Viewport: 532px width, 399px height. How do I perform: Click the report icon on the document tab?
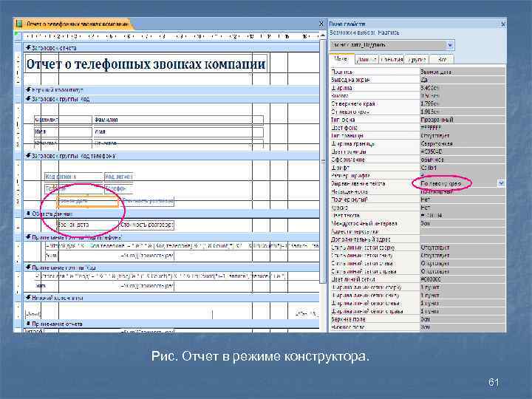pyautogui.click(x=19, y=24)
